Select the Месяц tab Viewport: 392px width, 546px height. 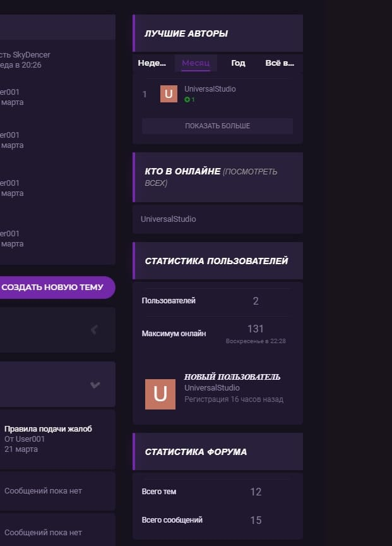196,63
